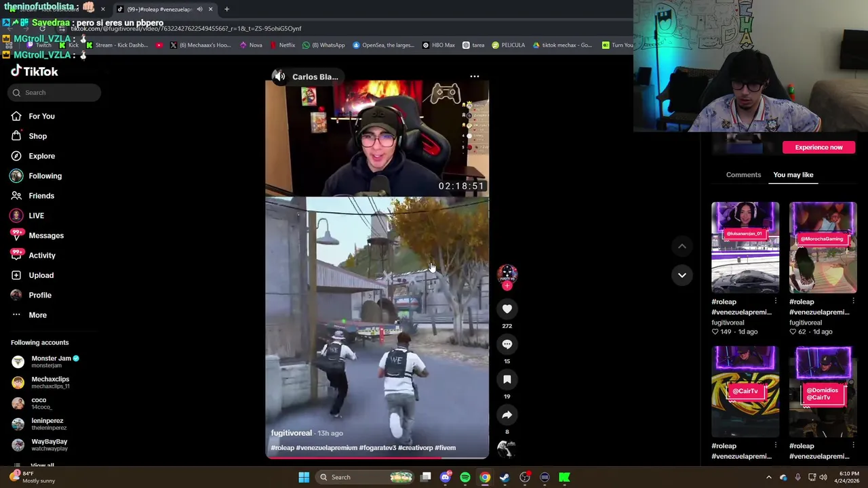Like the video with the heart icon
868x488 pixels.
tap(507, 309)
